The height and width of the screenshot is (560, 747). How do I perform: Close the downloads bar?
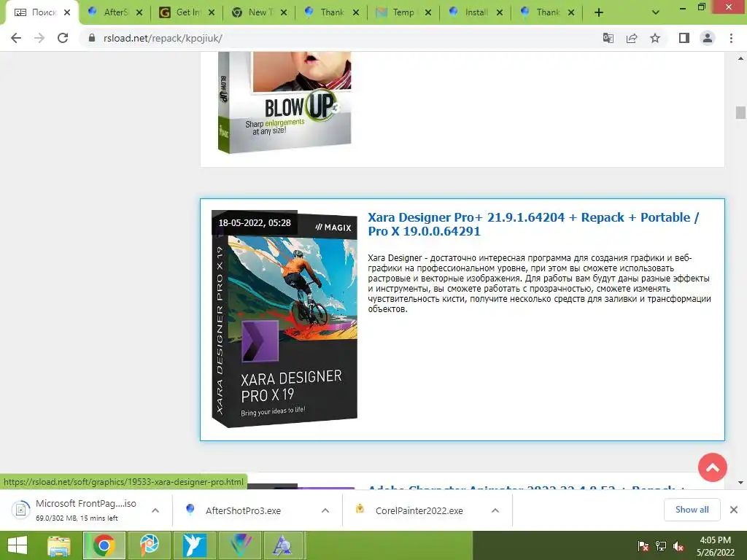pyautogui.click(x=734, y=510)
